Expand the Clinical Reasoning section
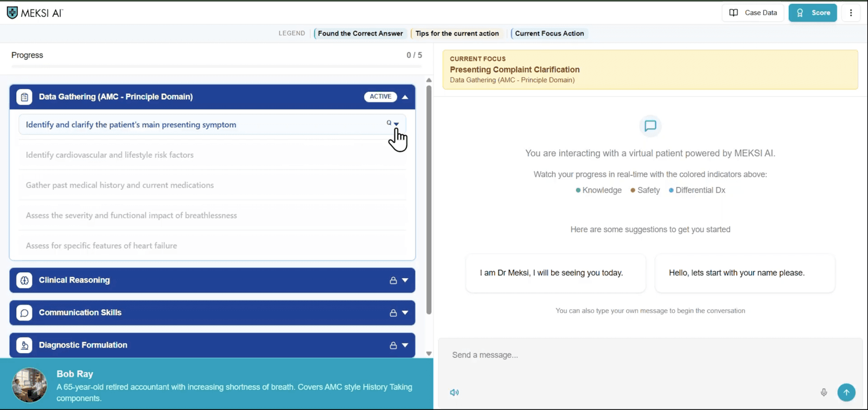868x410 pixels. (405, 280)
